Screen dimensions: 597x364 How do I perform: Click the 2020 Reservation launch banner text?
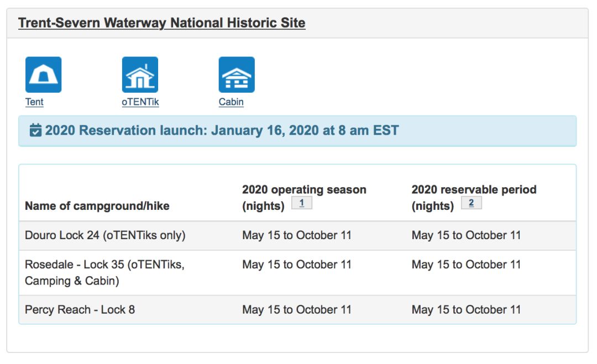point(222,131)
